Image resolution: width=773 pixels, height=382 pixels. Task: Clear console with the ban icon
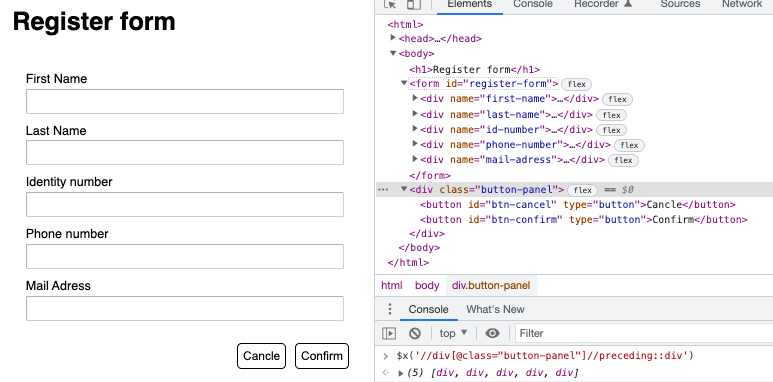415,334
